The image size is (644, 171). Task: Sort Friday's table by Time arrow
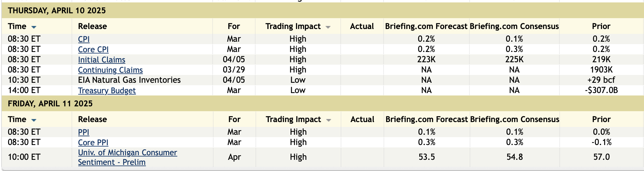[34, 120]
